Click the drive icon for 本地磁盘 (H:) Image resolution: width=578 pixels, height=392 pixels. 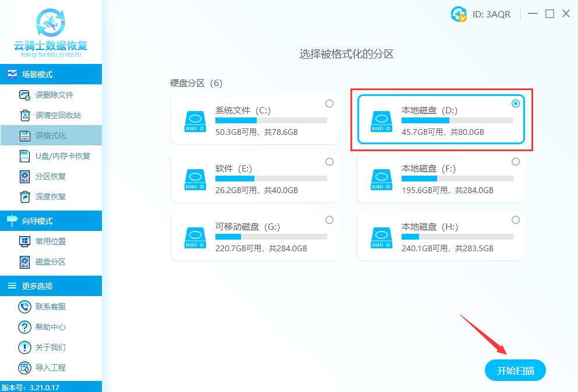pyautogui.click(x=381, y=238)
